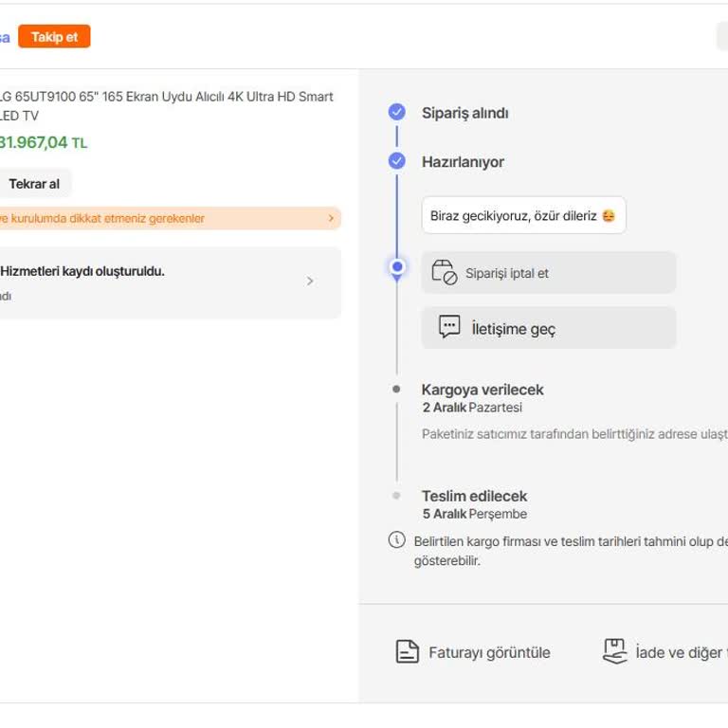This screenshot has height=728, width=728.
Task: Click the return box icon beside İade
Action: (615, 652)
